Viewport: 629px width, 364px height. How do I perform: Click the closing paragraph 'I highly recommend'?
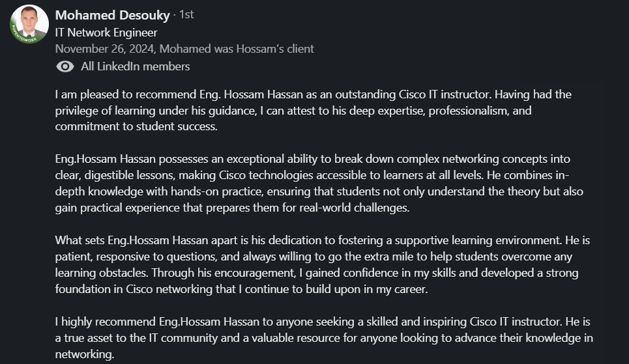(324, 337)
